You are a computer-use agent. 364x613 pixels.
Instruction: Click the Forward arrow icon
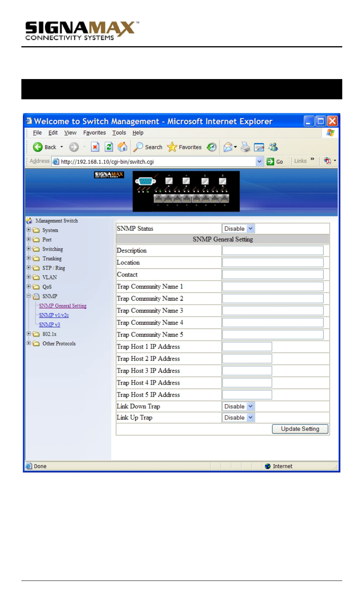[x=74, y=147]
